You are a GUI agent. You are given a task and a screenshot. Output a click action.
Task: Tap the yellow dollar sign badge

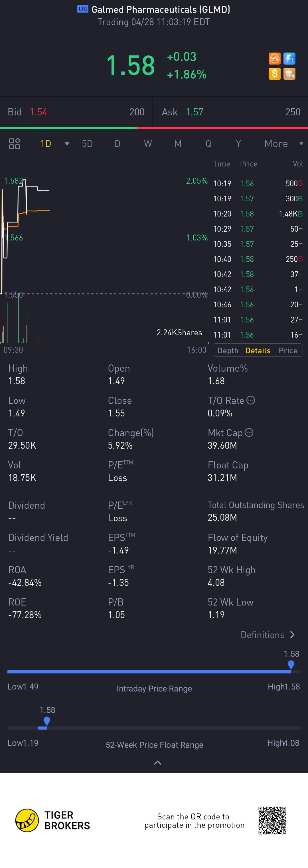click(x=274, y=73)
